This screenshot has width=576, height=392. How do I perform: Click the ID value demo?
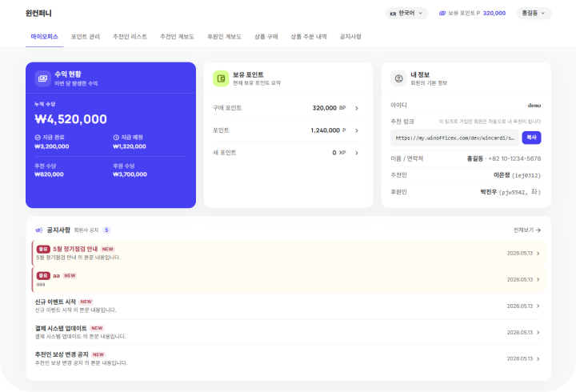[534, 106]
